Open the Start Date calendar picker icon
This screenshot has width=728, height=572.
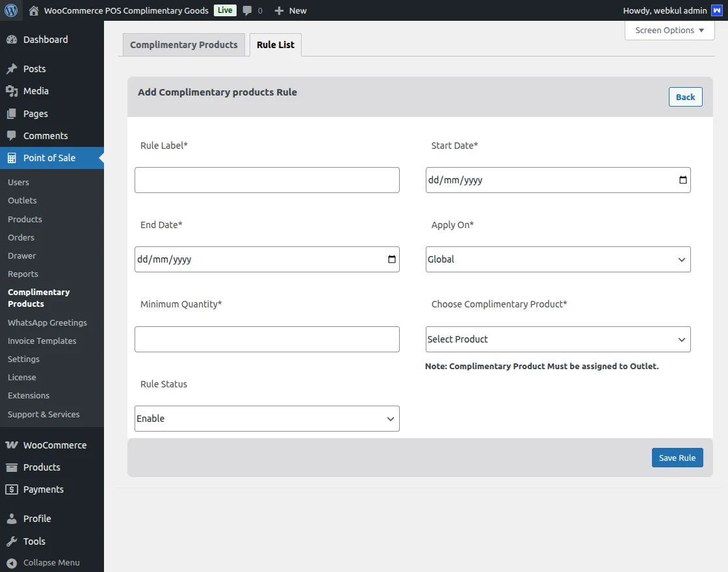[x=682, y=180]
